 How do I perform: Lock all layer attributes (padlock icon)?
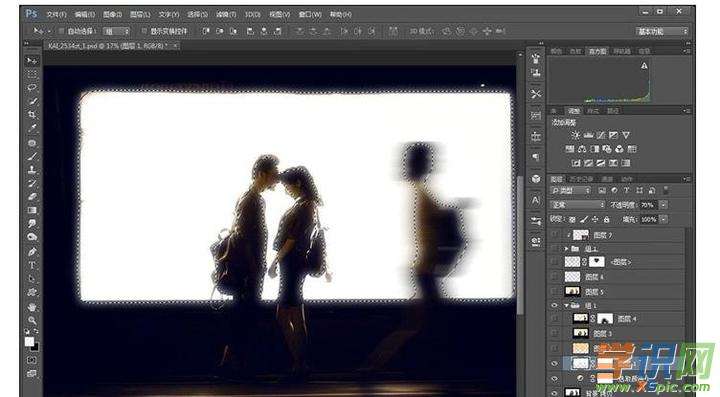click(607, 219)
